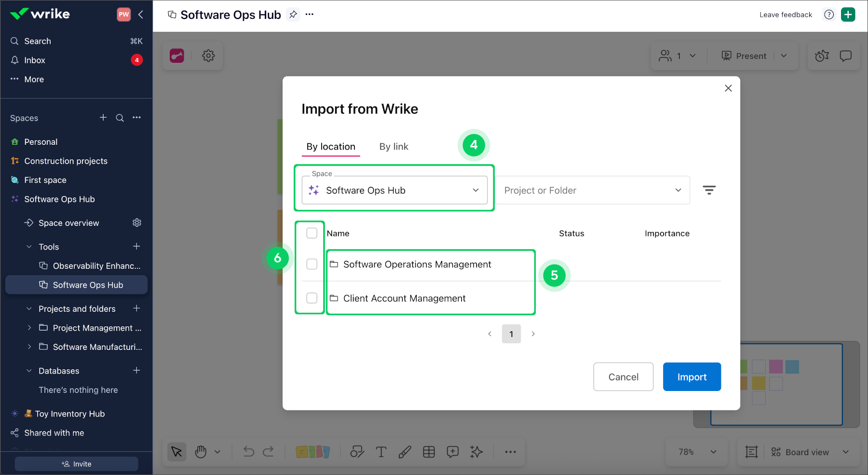868x475 pixels.
Task: Check the Client Account Management checkbox
Action: click(x=311, y=298)
